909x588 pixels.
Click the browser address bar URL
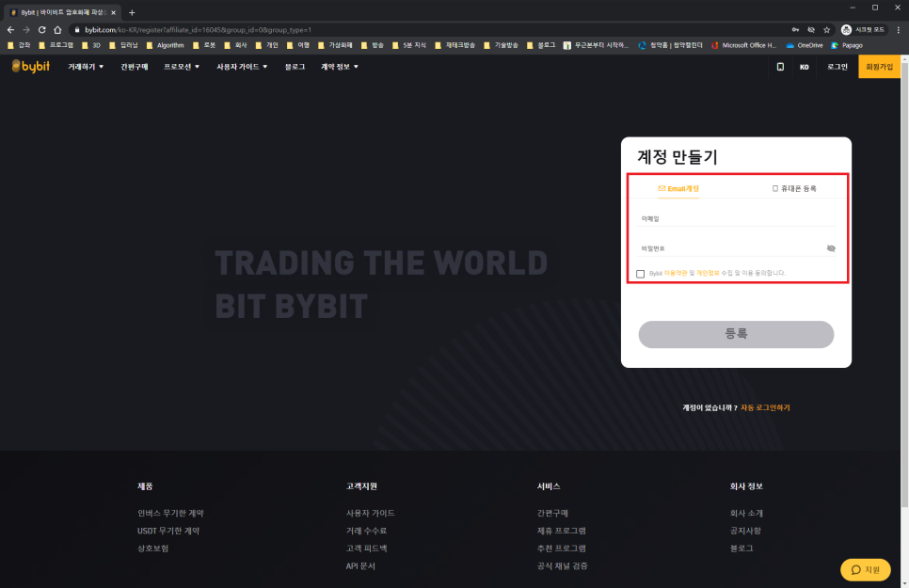coord(199,29)
